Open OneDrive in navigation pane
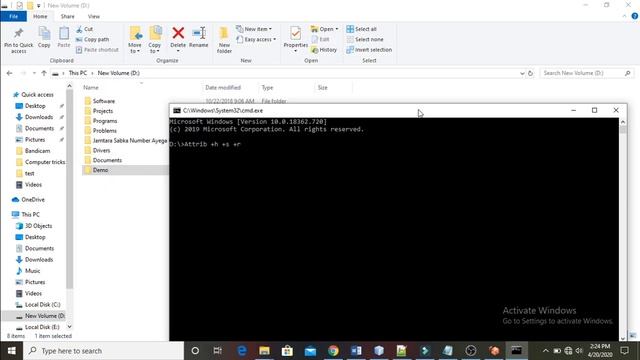The width and height of the screenshot is (640, 360). click(x=33, y=200)
